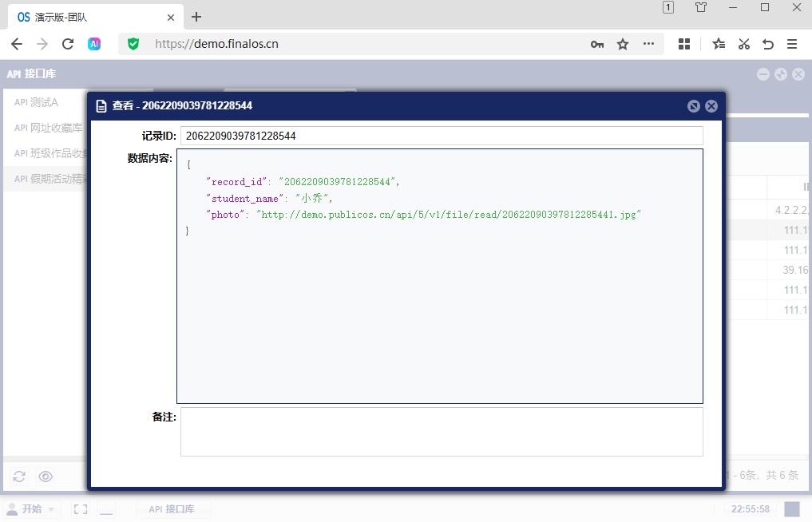Screen dimensions: 812x522
Task: Click the refresh list icon at bottom left
Action: 20,477
